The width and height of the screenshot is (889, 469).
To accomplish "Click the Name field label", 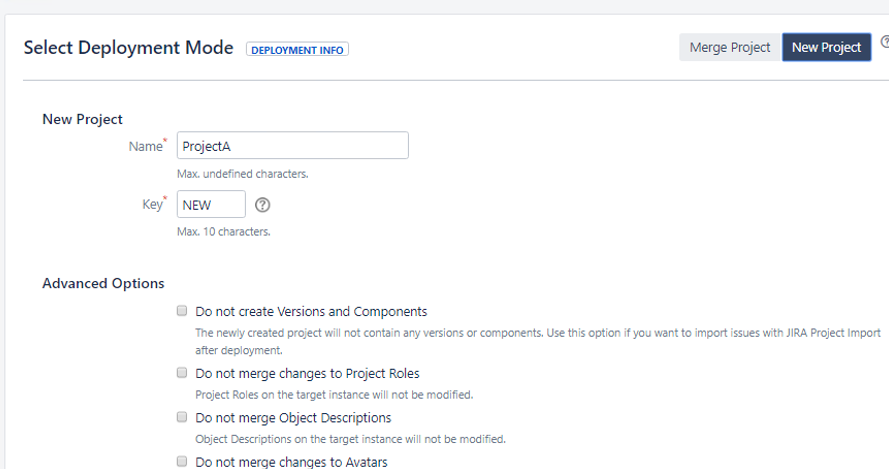I will point(145,146).
